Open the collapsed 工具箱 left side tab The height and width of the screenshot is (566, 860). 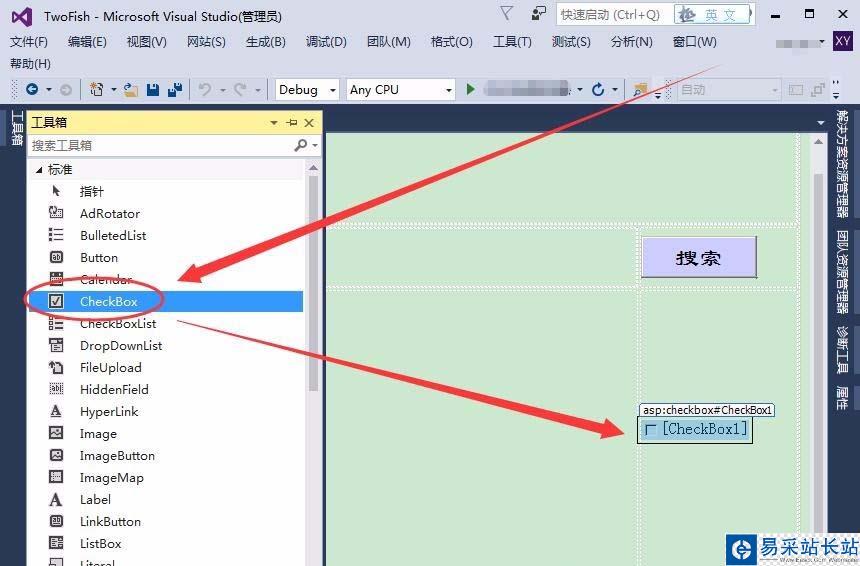click(17, 128)
